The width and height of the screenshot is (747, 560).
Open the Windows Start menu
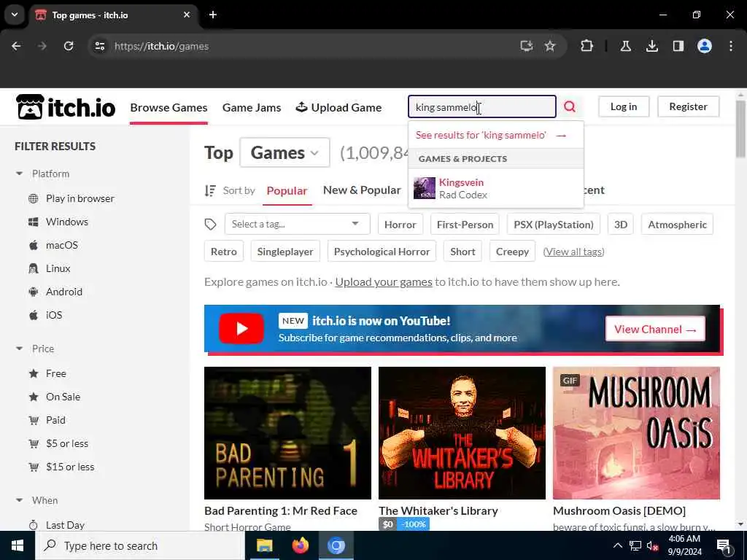pos(18,545)
